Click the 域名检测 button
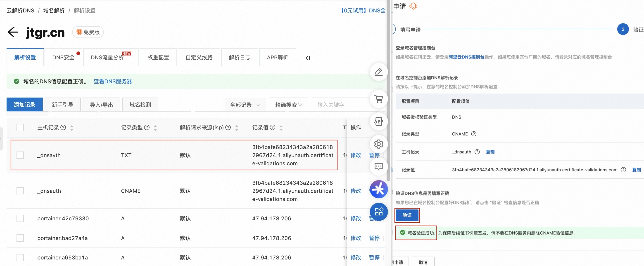This screenshot has height=266, width=644. pos(140,105)
